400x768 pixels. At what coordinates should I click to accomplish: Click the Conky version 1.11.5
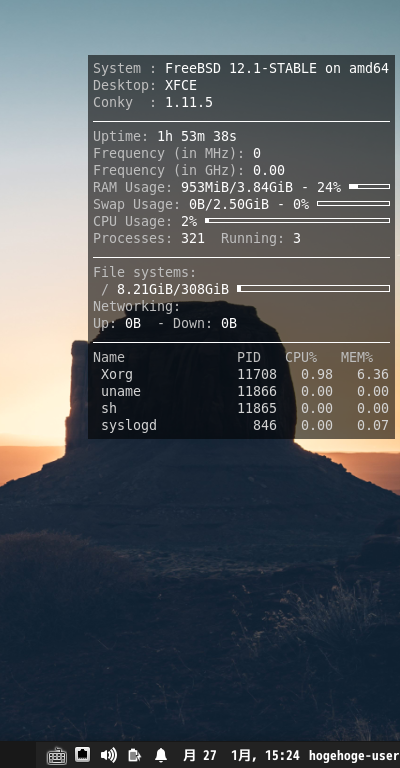(x=189, y=102)
